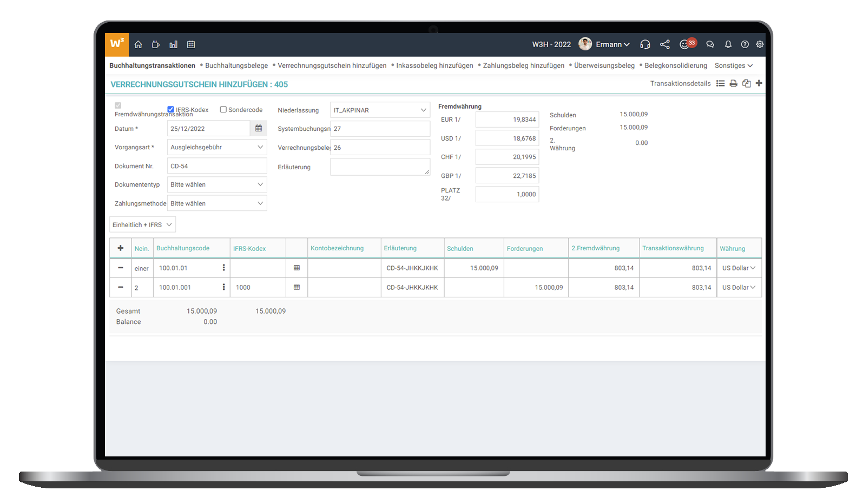This screenshot has height=504, width=863.
Task: Remove row 2 with minus icon
Action: [121, 287]
